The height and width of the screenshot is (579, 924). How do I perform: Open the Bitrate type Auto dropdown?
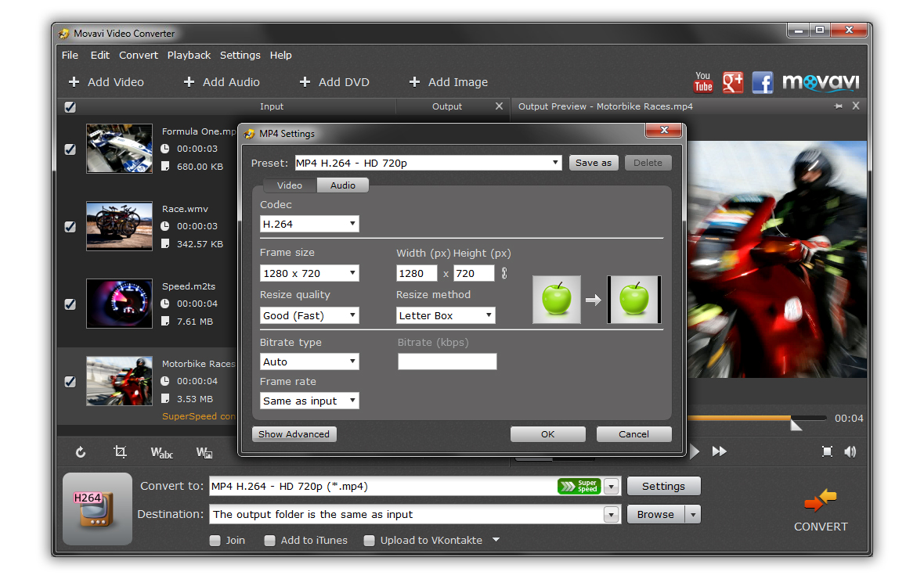309,361
